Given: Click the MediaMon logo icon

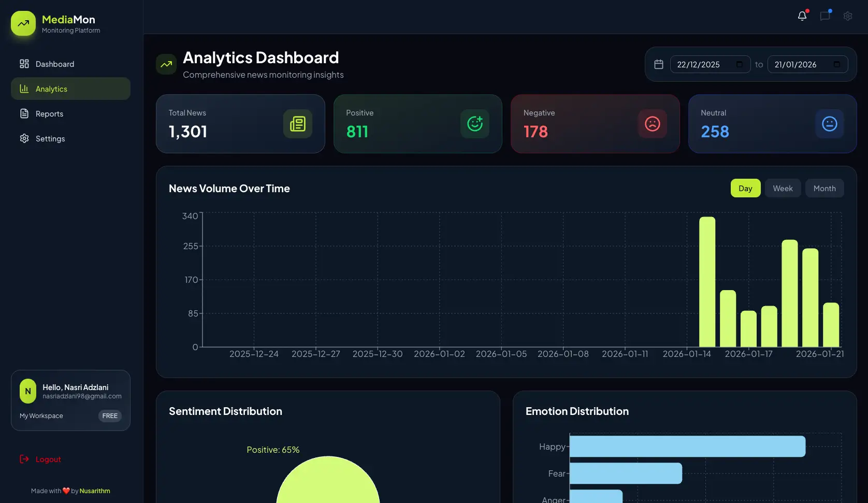Looking at the screenshot, I should 23,23.
